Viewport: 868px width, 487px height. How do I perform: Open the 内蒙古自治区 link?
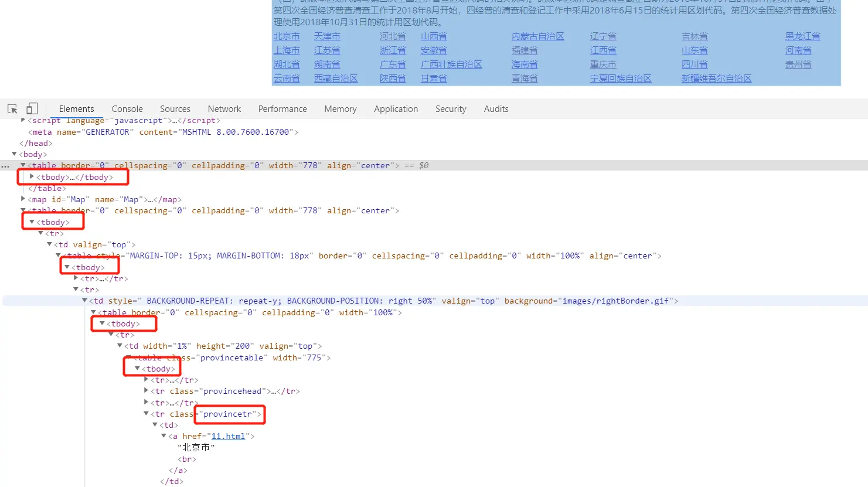(x=538, y=36)
